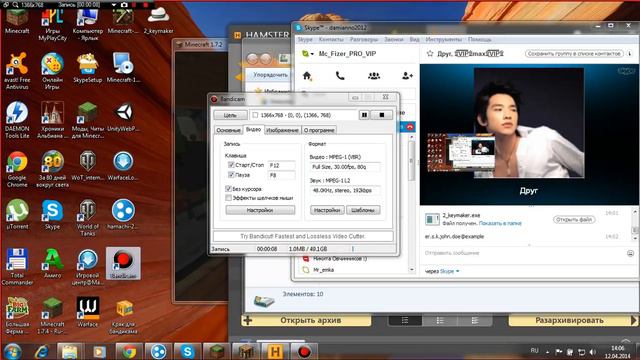Select hamachi-2 desktop icon
This screenshot has height=360, width=640.
point(123,214)
